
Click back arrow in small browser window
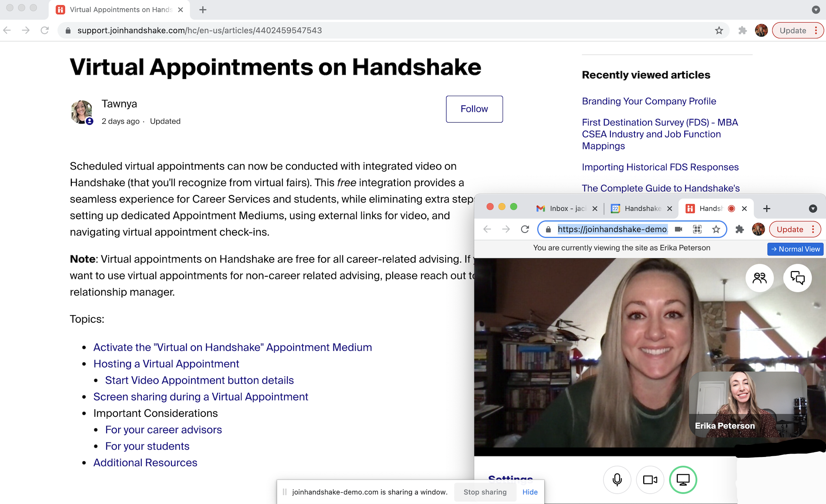(x=487, y=229)
